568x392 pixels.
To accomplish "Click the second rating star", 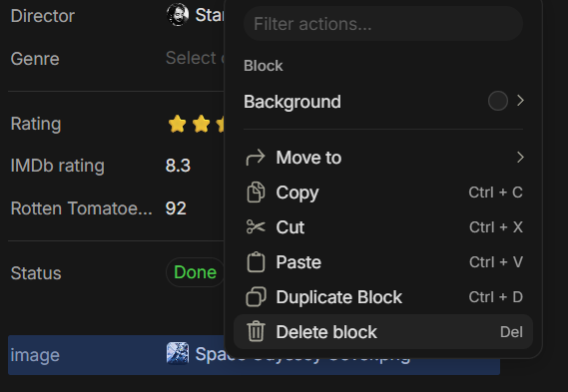I will (x=201, y=124).
